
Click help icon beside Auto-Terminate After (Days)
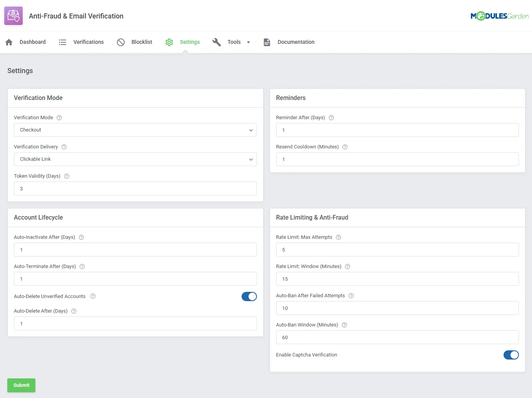(82, 266)
